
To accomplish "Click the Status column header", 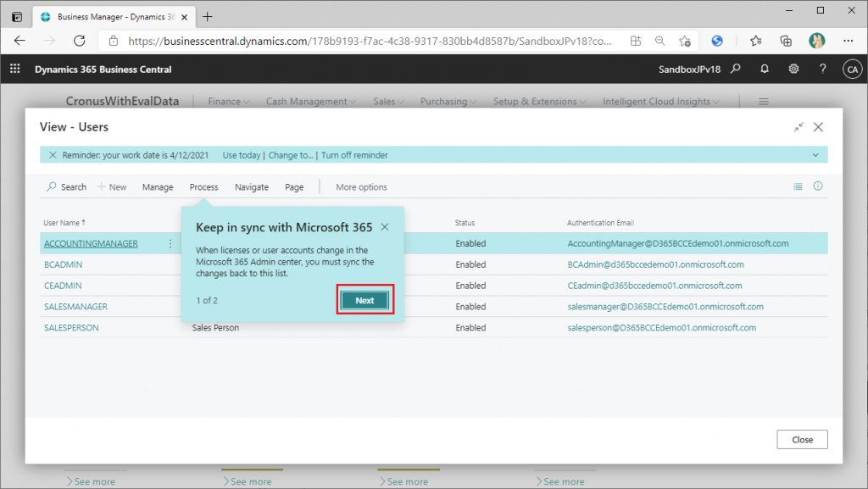I will (x=465, y=222).
